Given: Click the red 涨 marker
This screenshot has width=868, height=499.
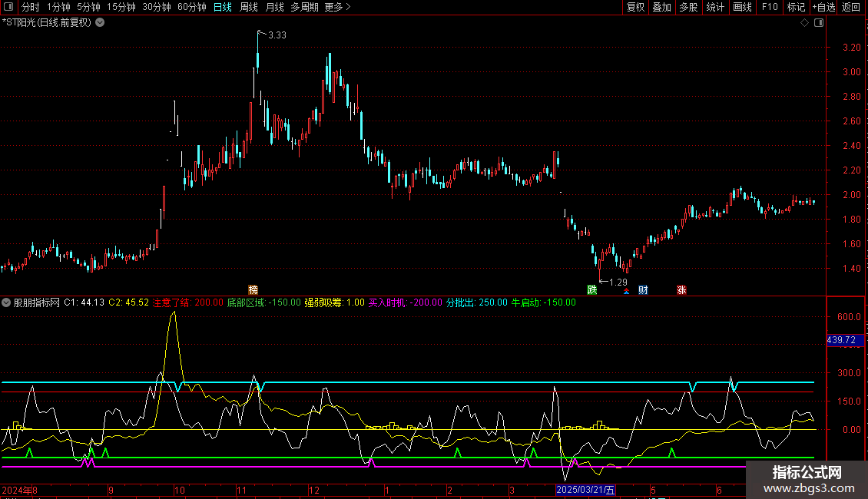Looking at the screenshot, I should click(x=681, y=290).
